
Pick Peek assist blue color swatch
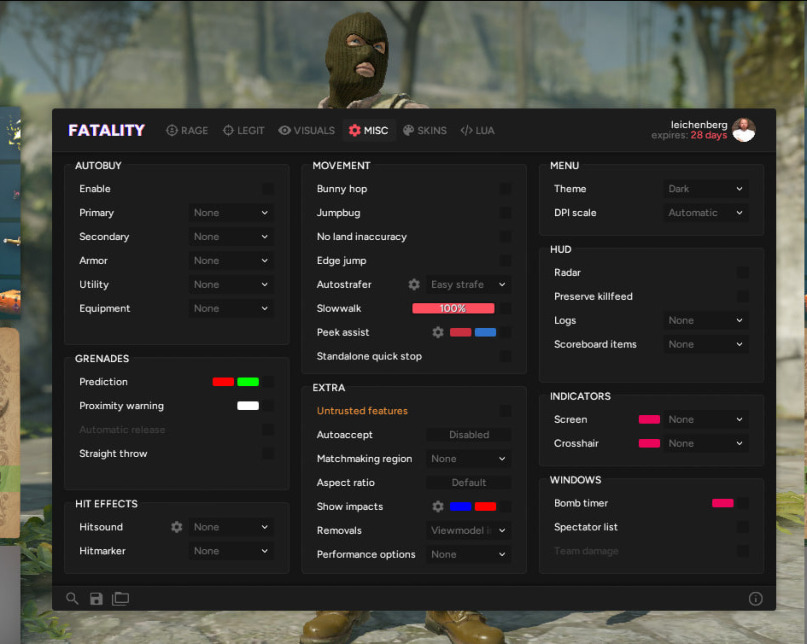[485, 332]
